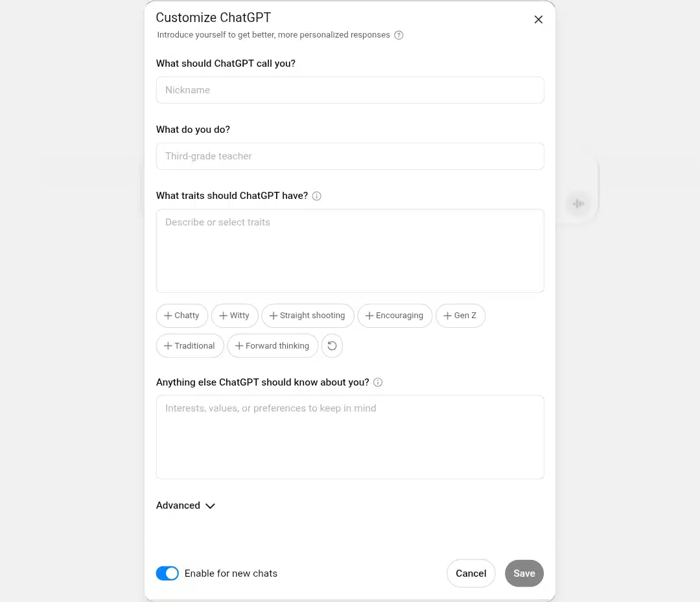This screenshot has width=700, height=602.
Task: Add the Forward thinking trait
Action: pos(272,346)
